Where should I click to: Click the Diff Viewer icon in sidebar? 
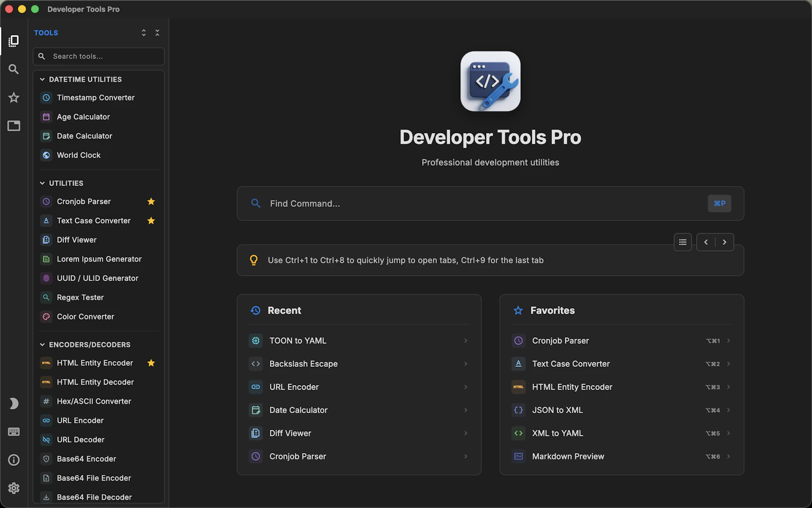click(46, 240)
